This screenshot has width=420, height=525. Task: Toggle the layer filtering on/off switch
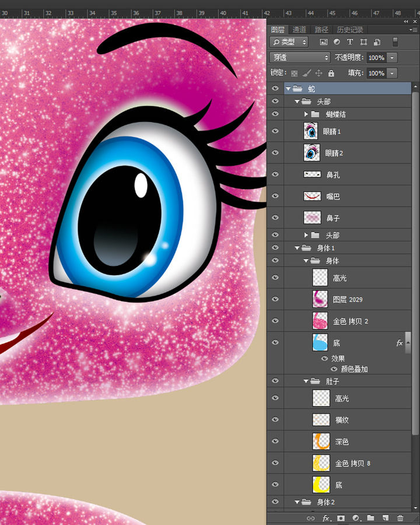395,42
